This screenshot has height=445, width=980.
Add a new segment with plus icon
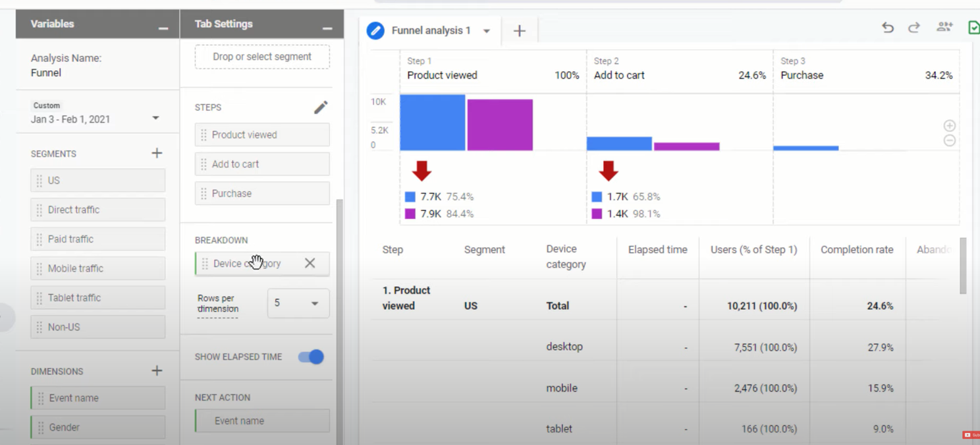pyautogui.click(x=157, y=153)
